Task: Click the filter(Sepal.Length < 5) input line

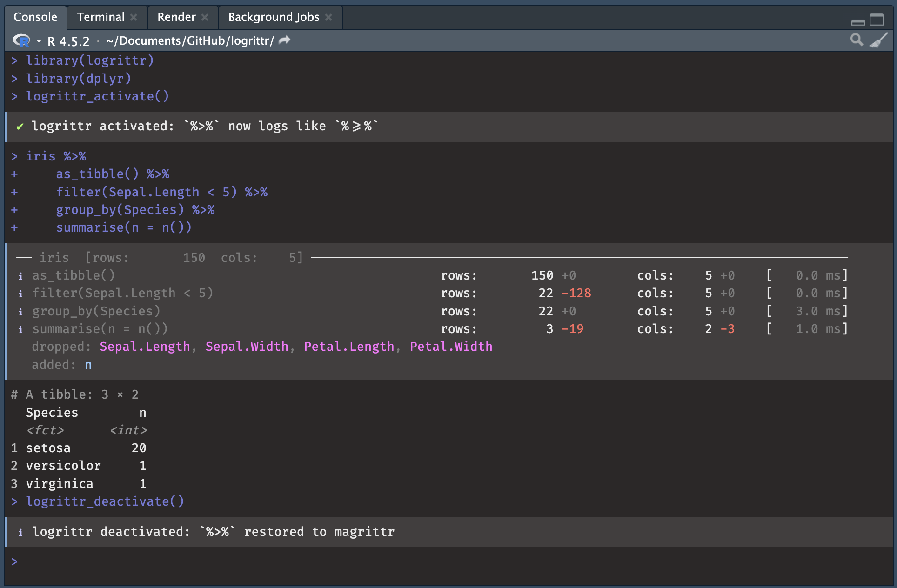Action: coord(162,192)
